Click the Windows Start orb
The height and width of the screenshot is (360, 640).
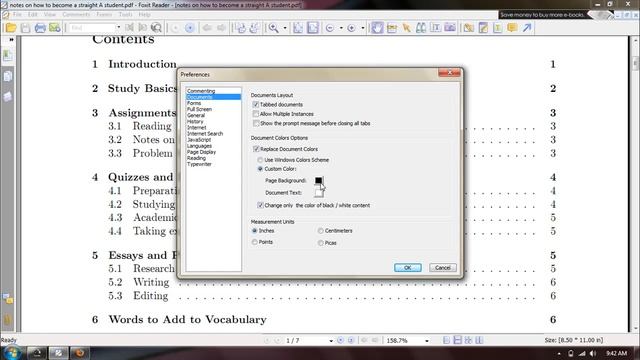11,353
